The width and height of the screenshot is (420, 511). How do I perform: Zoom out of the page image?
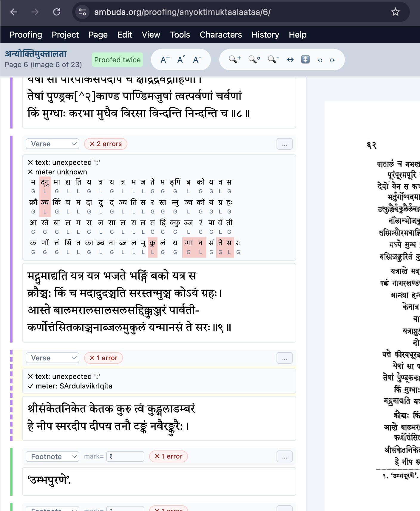(x=273, y=60)
